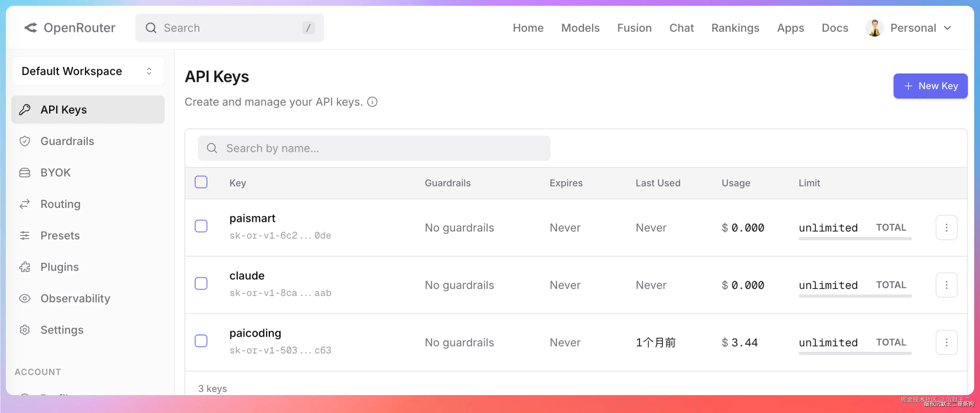980x413 pixels.
Task: Focus the Search by name field
Action: click(x=374, y=148)
